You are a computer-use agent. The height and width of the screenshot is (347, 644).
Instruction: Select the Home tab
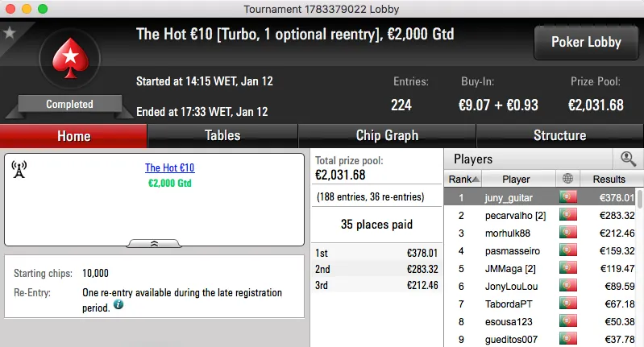coord(73,135)
